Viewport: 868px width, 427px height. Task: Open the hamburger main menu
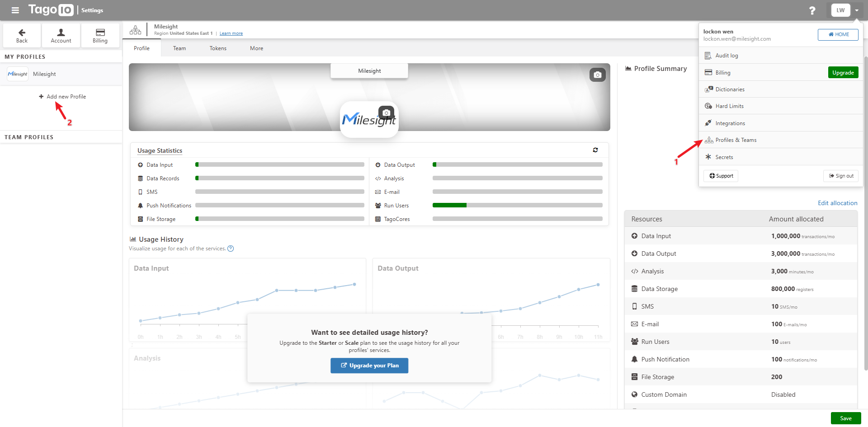[15, 10]
